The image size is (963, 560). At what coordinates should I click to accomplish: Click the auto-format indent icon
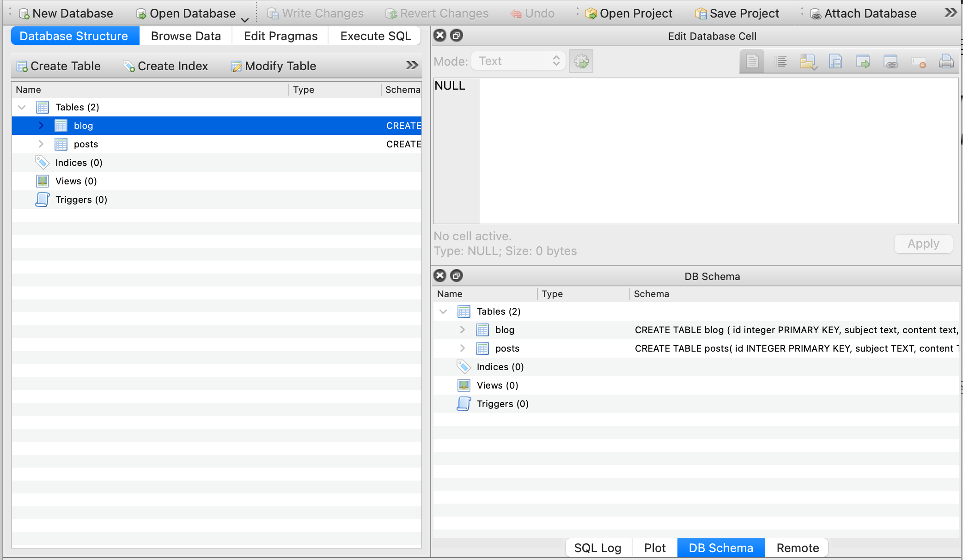[x=780, y=61]
